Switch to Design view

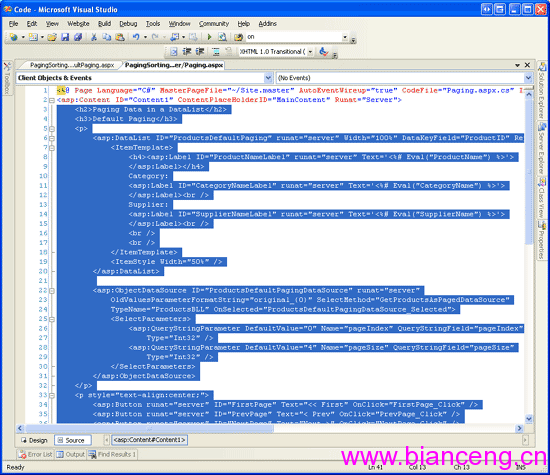click(34, 440)
